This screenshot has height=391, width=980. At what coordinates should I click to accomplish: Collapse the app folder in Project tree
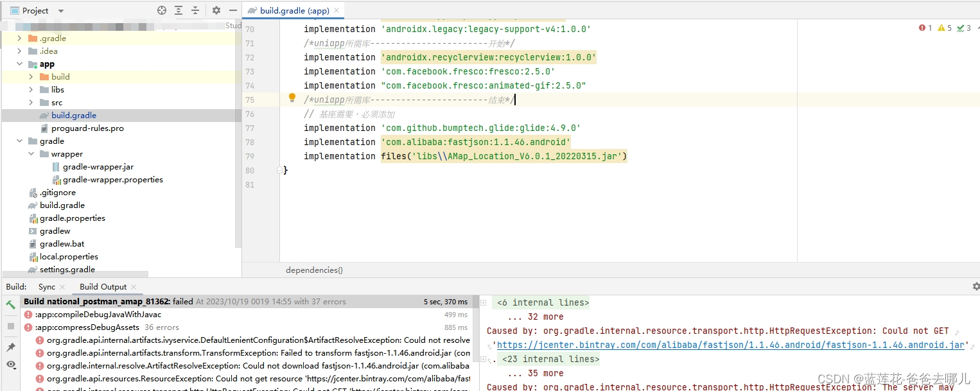point(19,64)
